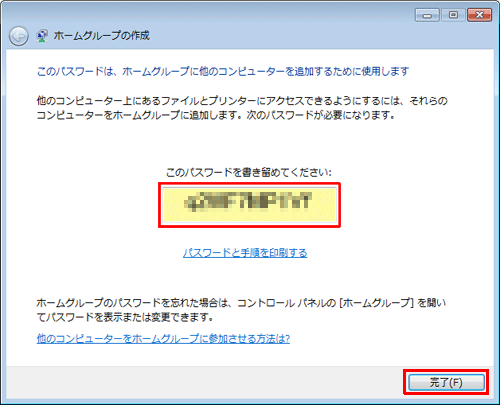The width and height of the screenshot is (500, 405).
Task: Click the blue heading このパスワードは、ホームグループに...
Action: click(223, 71)
